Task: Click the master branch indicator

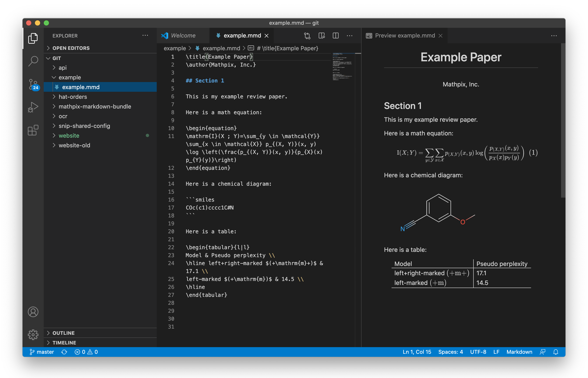Action: pos(42,352)
